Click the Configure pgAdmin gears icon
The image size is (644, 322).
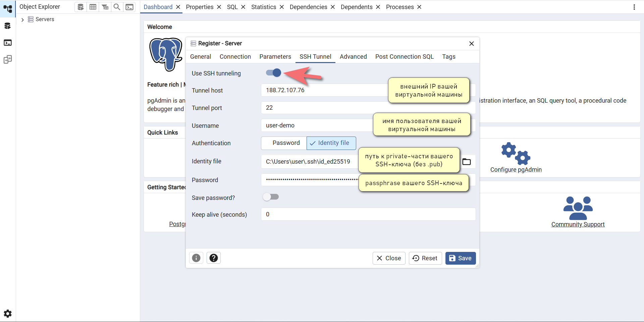coord(516,154)
